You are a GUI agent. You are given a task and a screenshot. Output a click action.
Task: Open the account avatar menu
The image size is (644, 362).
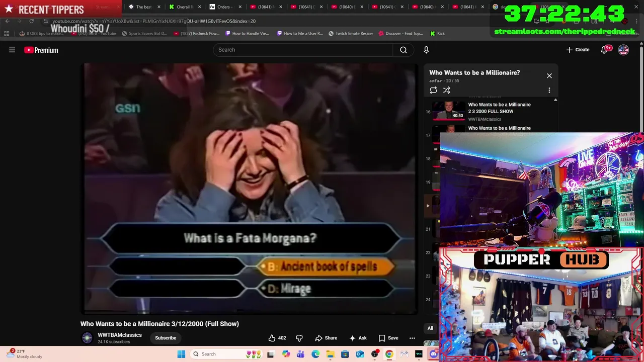(x=623, y=50)
